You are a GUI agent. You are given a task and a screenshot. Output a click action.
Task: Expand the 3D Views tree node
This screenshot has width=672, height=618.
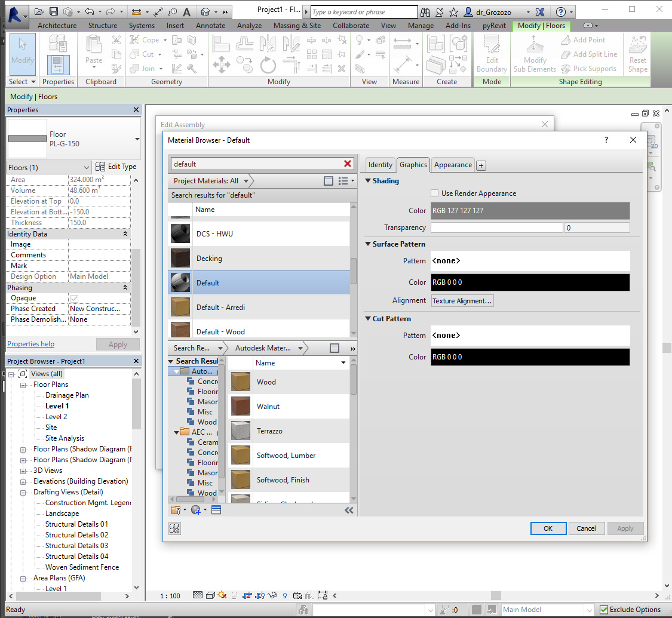point(23,471)
